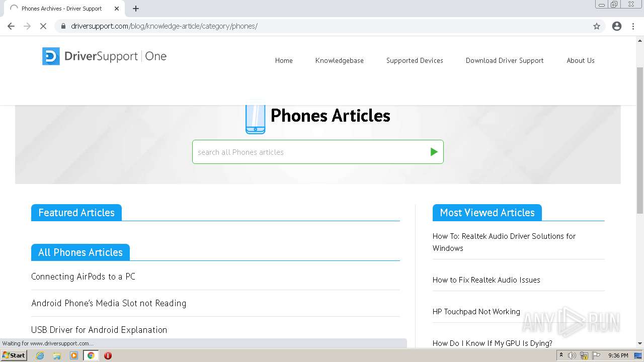The width and height of the screenshot is (644, 362).
Task: Open Realtek Audio Driver Solutions for Windows article
Action: [x=504, y=242]
